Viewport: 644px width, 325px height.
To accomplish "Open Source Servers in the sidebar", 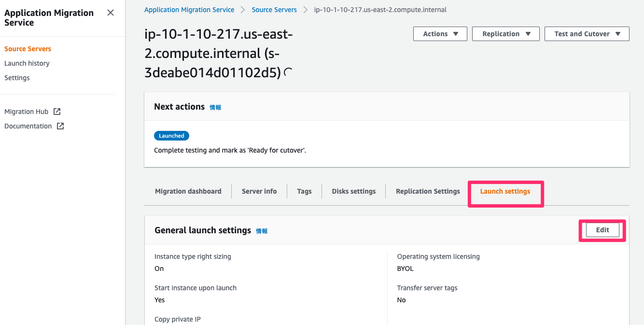I will [x=28, y=49].
